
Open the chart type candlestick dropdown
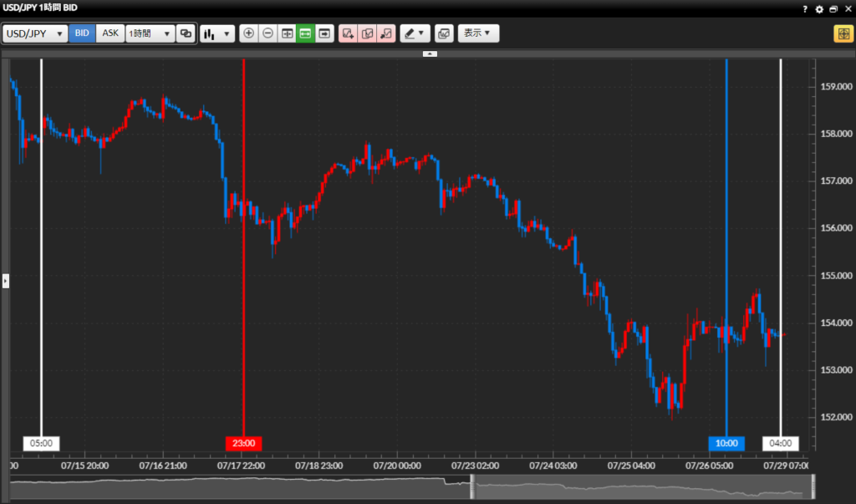tap(217, 33)
